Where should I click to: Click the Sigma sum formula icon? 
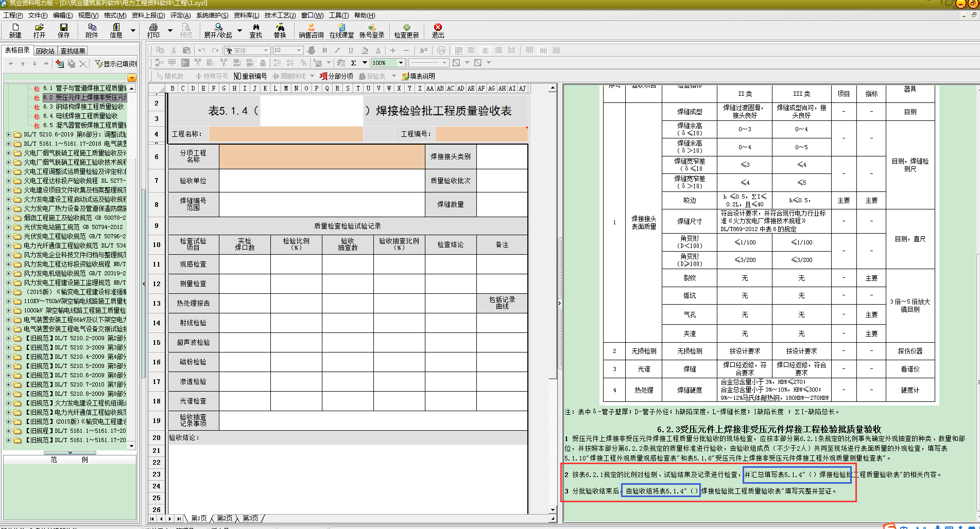(353, 63)
